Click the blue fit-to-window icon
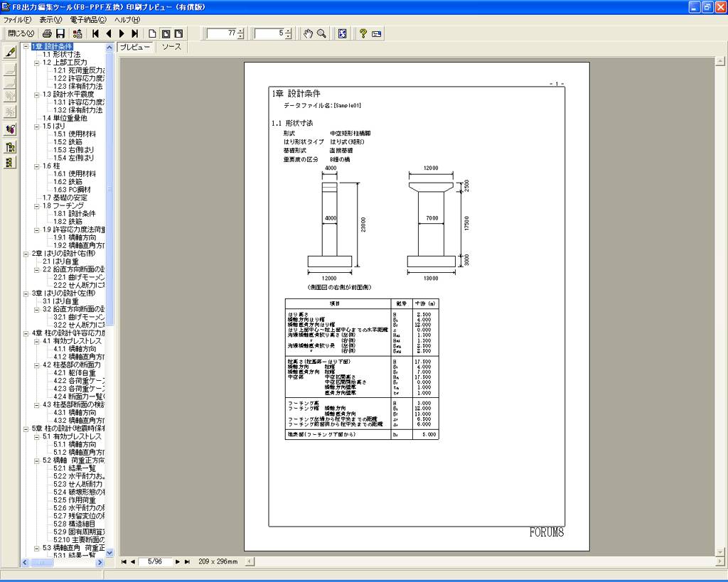The height and width of the screenshot is (582, 728). point(342,33)
